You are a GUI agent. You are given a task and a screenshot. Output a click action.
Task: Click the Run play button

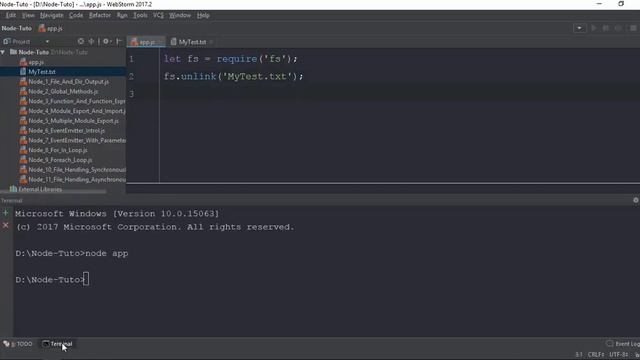point(594,28)
